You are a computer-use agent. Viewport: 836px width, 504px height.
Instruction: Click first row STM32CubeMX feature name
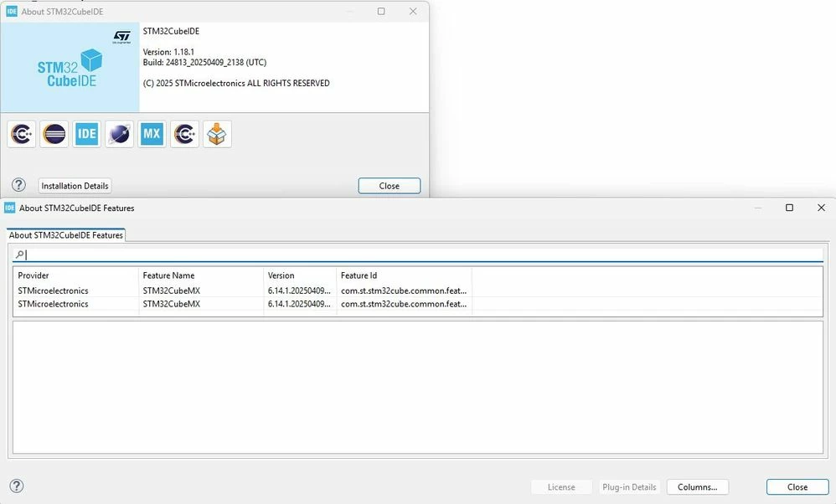point(171,291)
